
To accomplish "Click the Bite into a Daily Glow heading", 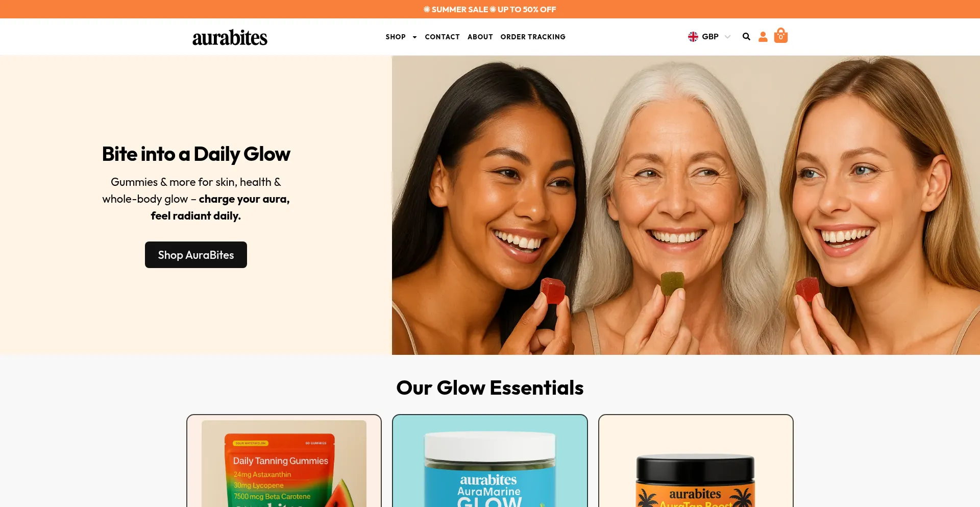I will click(196, 154).
